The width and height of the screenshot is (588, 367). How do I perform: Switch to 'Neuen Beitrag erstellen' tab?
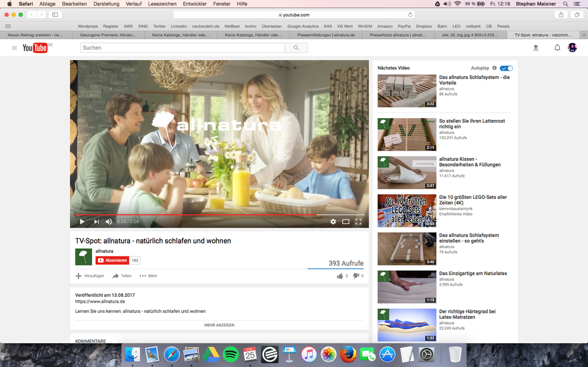35,35
